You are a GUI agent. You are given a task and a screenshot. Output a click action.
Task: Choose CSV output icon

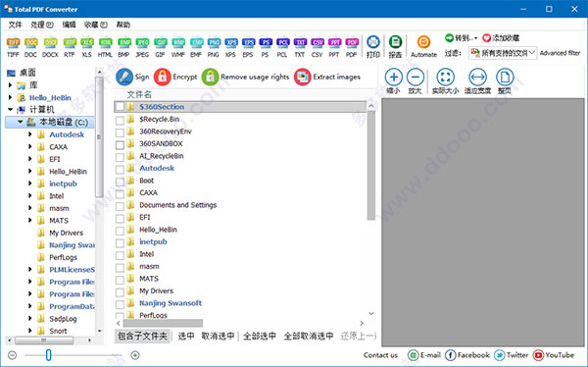tap(318, 47)
